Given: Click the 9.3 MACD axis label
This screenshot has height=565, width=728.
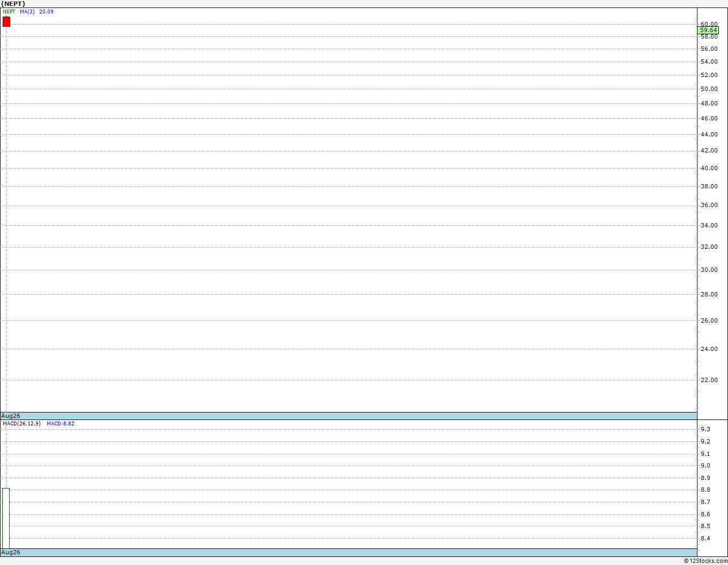Looking at the screenshot, I should [706, 429].
